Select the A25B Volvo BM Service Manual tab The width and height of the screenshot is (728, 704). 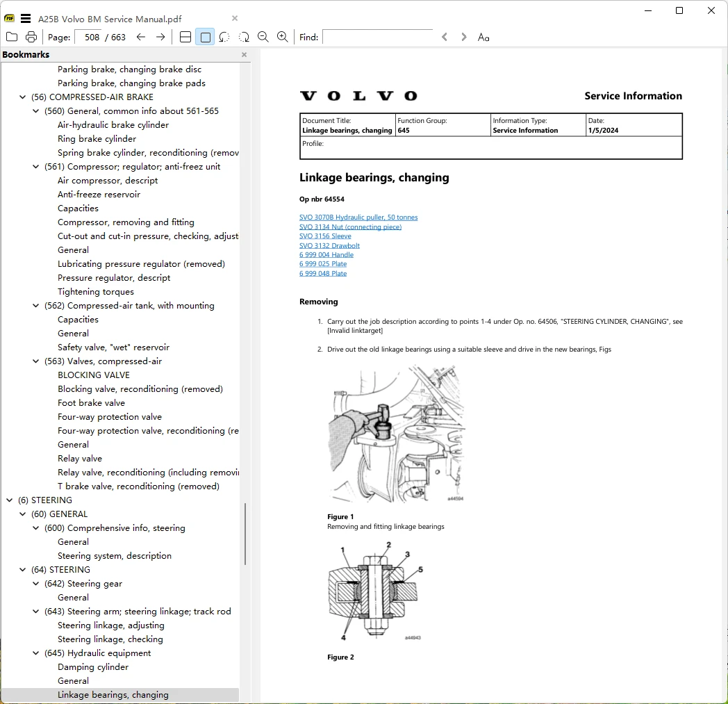110,19
